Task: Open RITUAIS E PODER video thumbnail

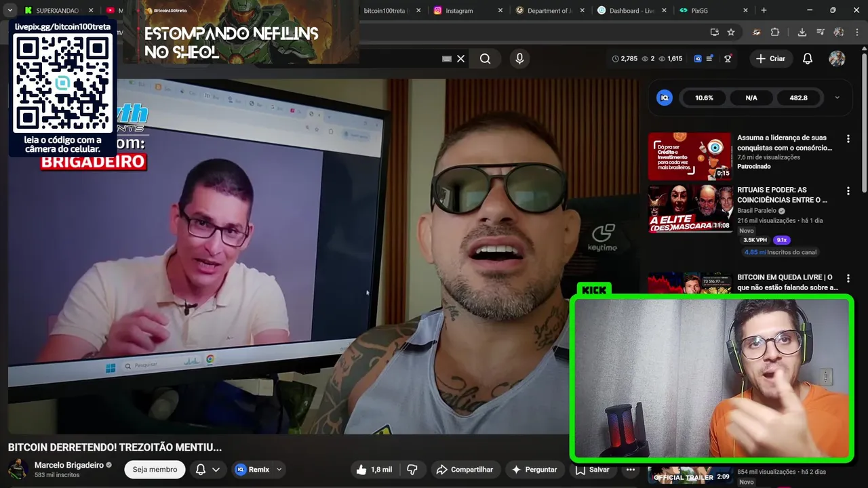Action: click(690, 209)
